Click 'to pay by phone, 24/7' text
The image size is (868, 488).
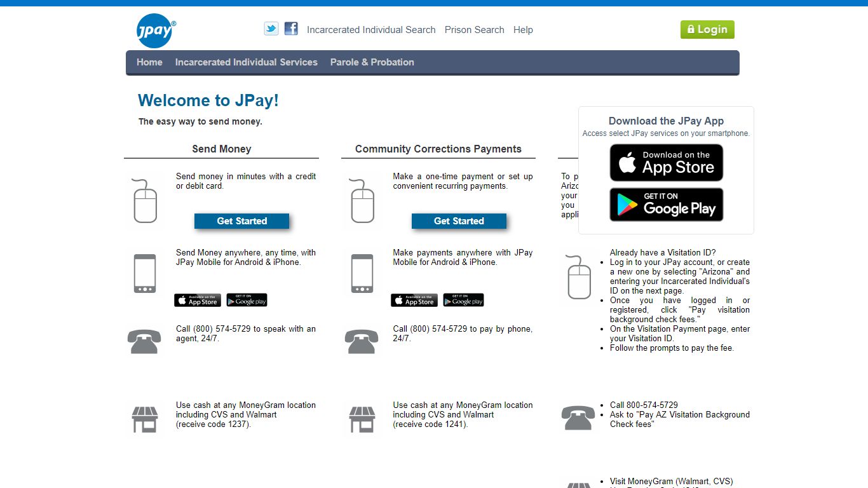463,334
